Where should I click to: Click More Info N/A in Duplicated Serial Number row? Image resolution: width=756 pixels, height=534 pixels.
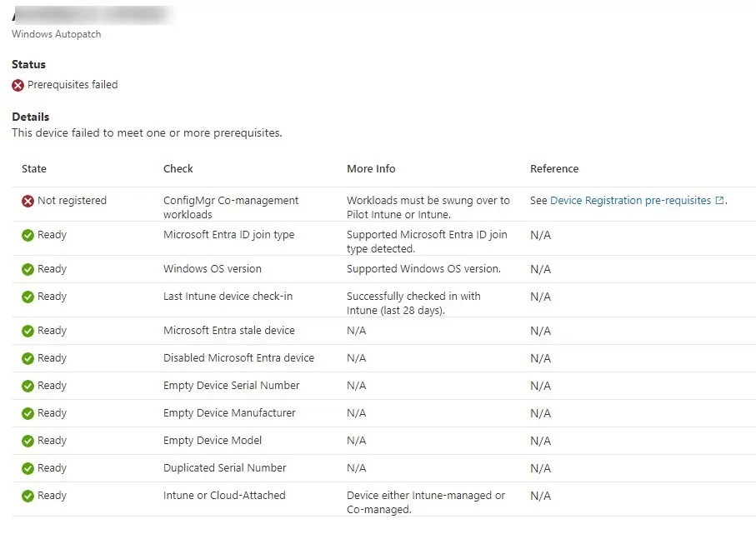click(356, 468)
